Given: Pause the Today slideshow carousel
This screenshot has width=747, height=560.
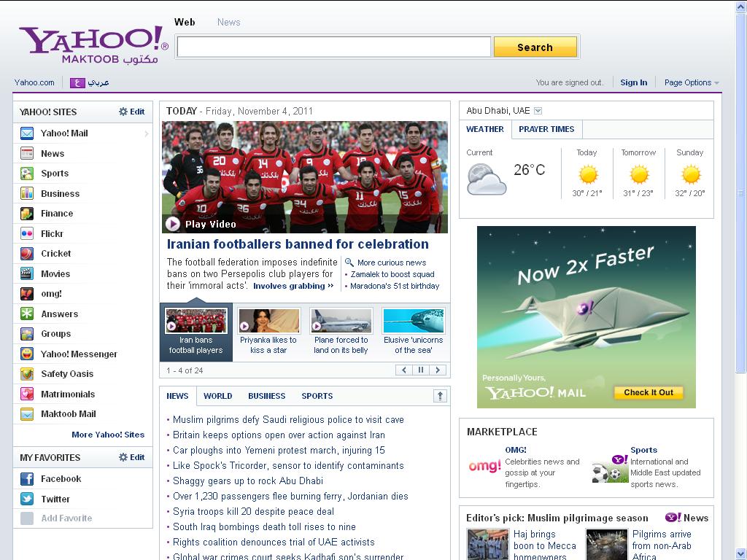Looking at the screenshot, I should click(x=420, y=370).
